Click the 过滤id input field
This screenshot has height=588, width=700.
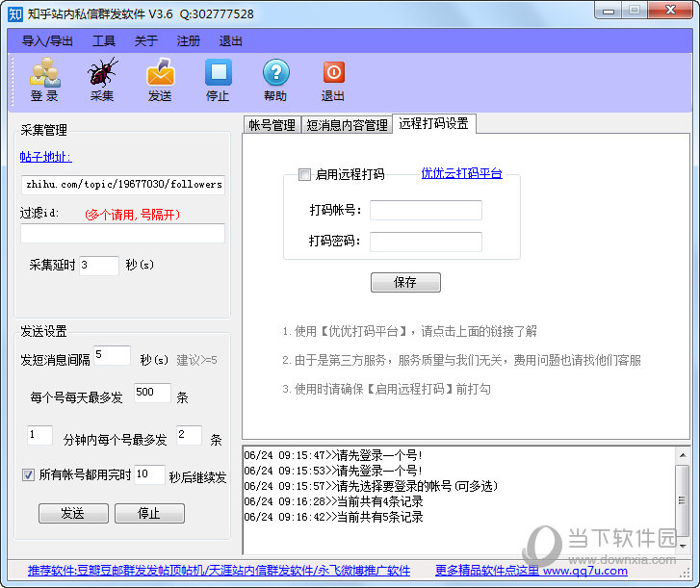pyautogui.click(x=123, y=233)
